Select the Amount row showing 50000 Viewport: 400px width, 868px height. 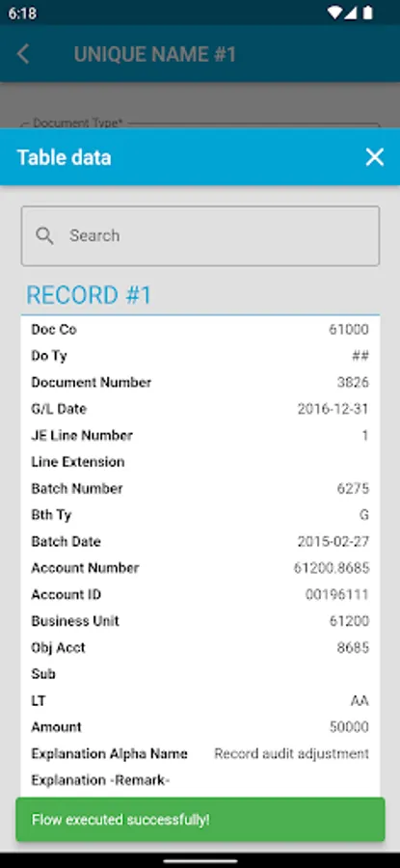click(x=200, y=727)
